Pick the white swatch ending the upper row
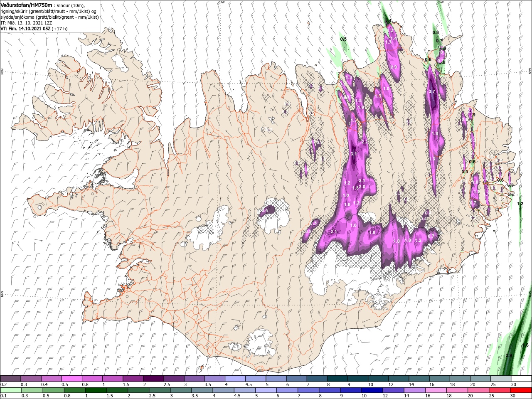Viewport: 532px width, 399px height. click(x=521, y=379)
